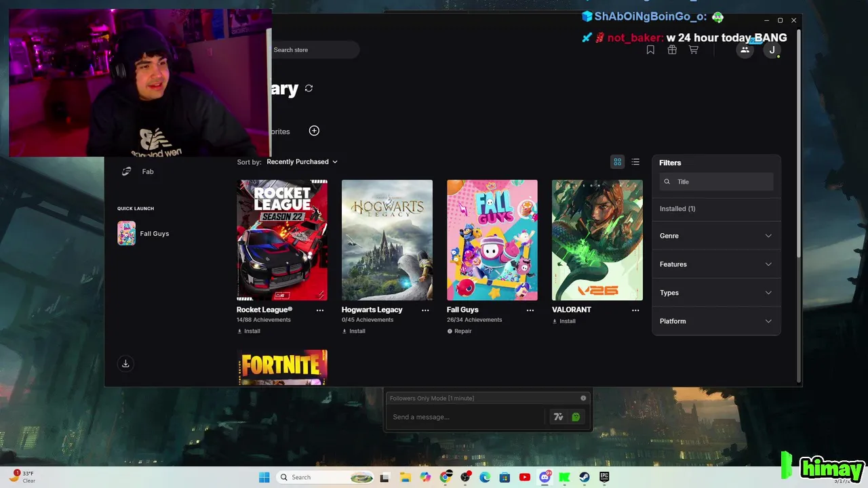Open the downloads icon in sidebar
Image resolution: width=868 pixels, height=488 pixels.
click(x=125, y=363)
